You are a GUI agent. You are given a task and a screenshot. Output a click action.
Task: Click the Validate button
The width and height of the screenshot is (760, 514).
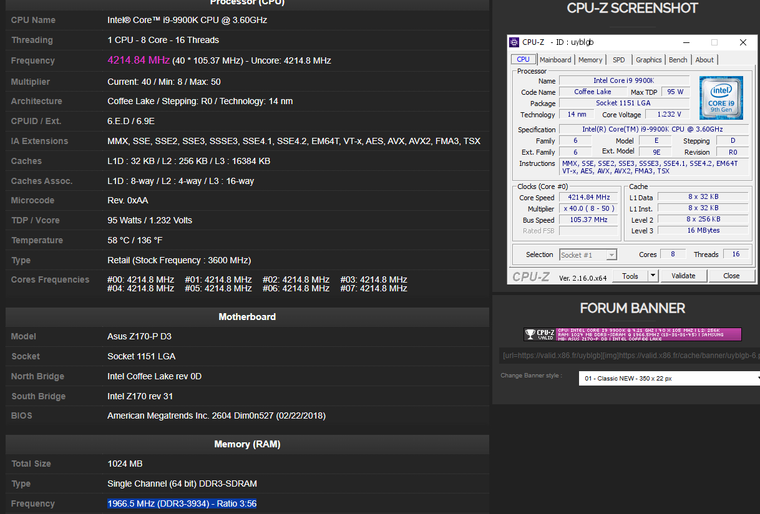(x=683, y=276)
